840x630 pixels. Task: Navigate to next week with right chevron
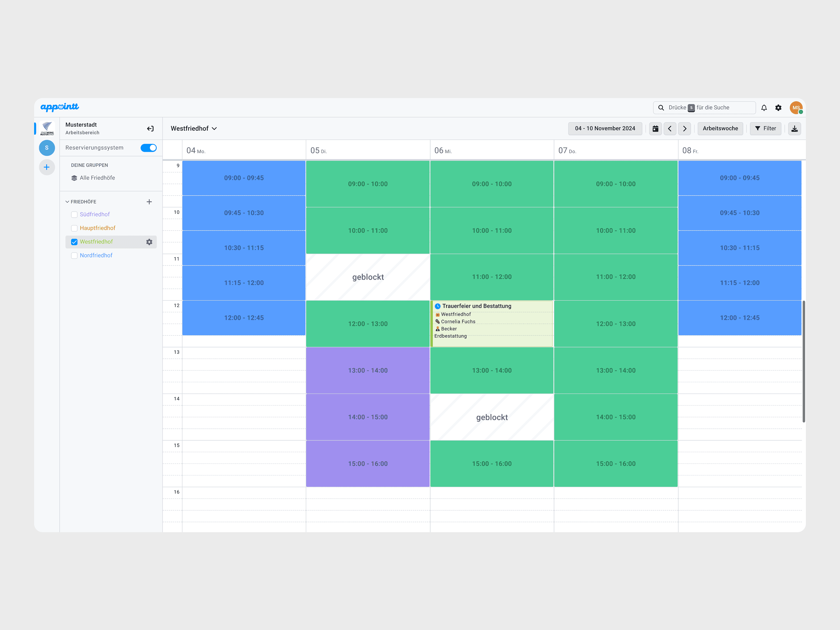(685, 128)
